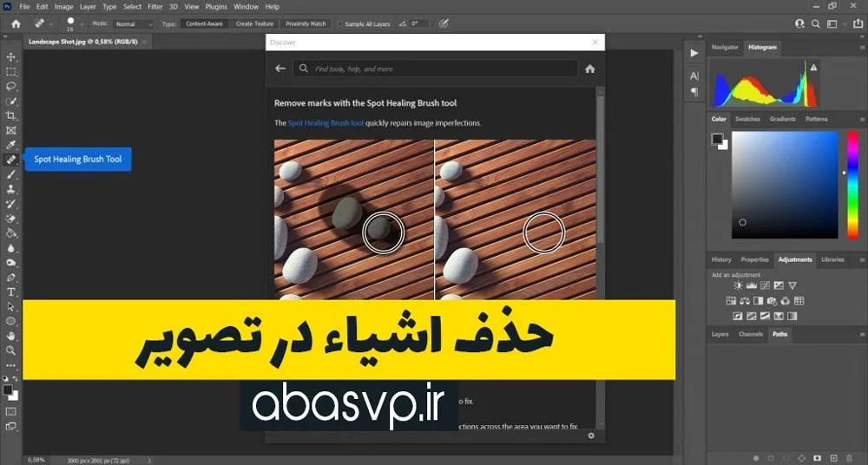
Task: Open the Plugins menu
Action: [x=216, y=7]
